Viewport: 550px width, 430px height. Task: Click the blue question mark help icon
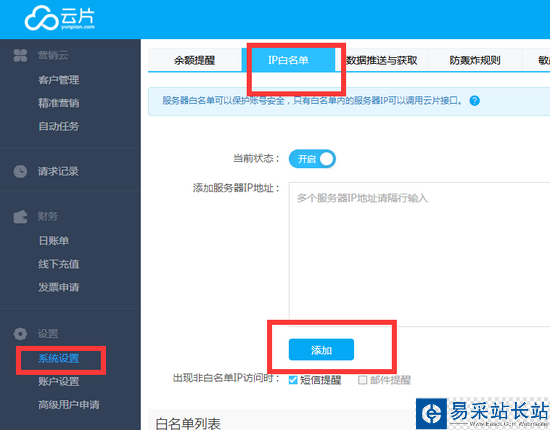click(475, 101)
